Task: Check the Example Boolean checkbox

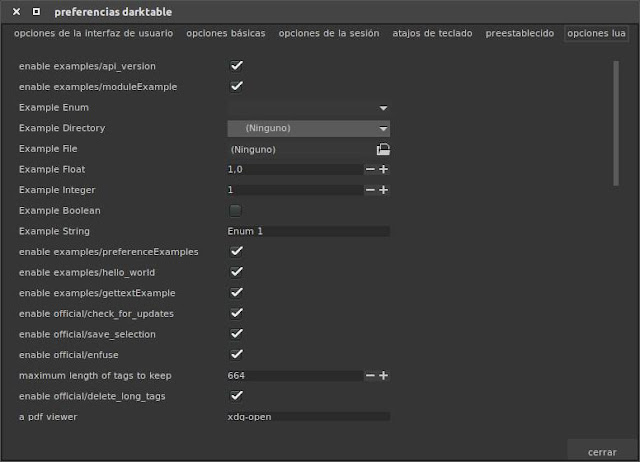Action: tap(235, 211)
